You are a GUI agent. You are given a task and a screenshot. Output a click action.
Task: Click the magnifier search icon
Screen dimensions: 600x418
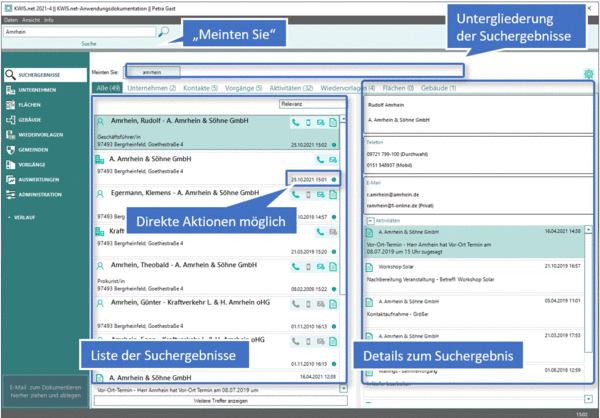click(x=164, y=32)
